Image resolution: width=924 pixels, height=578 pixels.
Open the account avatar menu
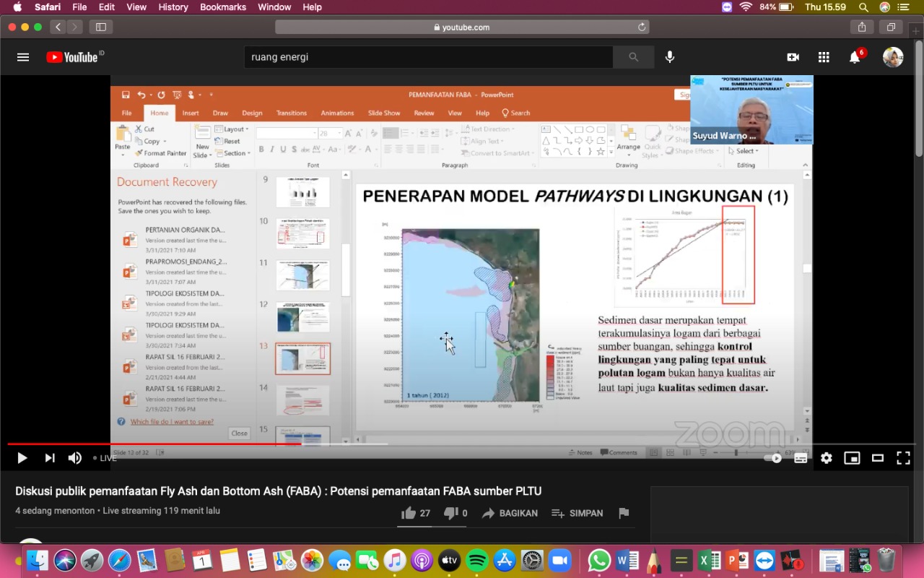tap(893, 57)
